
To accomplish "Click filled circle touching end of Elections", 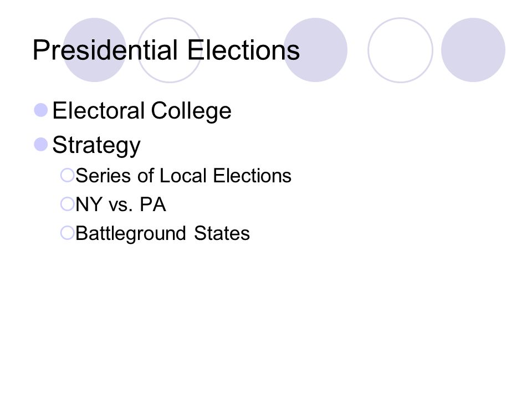I will [x=315, y=50].
